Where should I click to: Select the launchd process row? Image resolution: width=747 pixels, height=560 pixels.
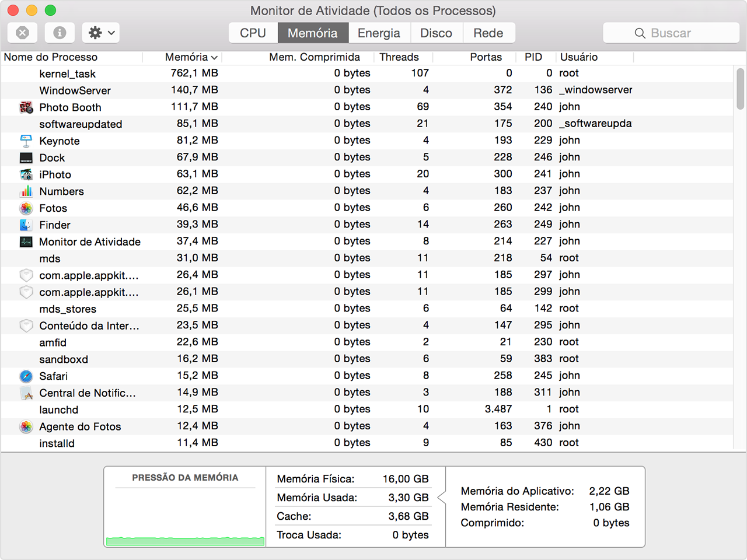pos(367,409)
